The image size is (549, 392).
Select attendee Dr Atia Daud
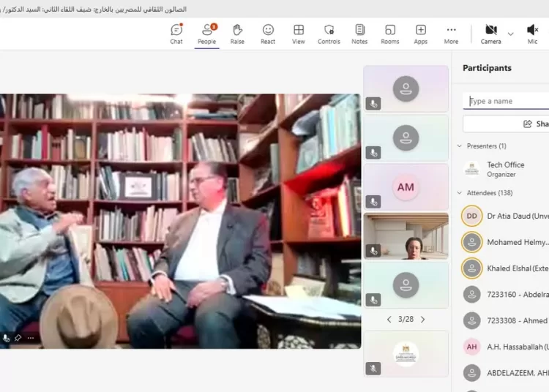tap(504, 216)
